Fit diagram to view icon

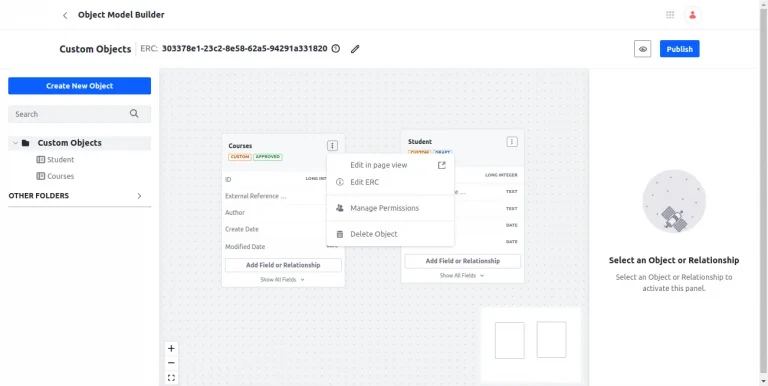171,378
